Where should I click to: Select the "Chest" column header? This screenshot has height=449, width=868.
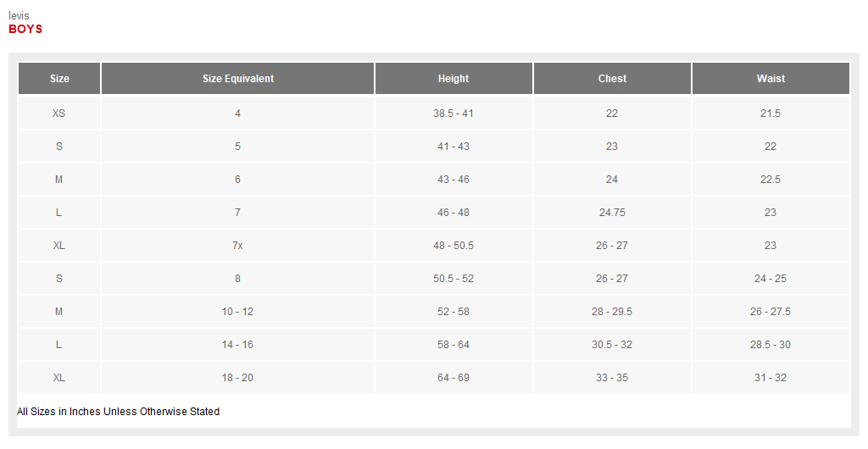(x=612, y=79)
